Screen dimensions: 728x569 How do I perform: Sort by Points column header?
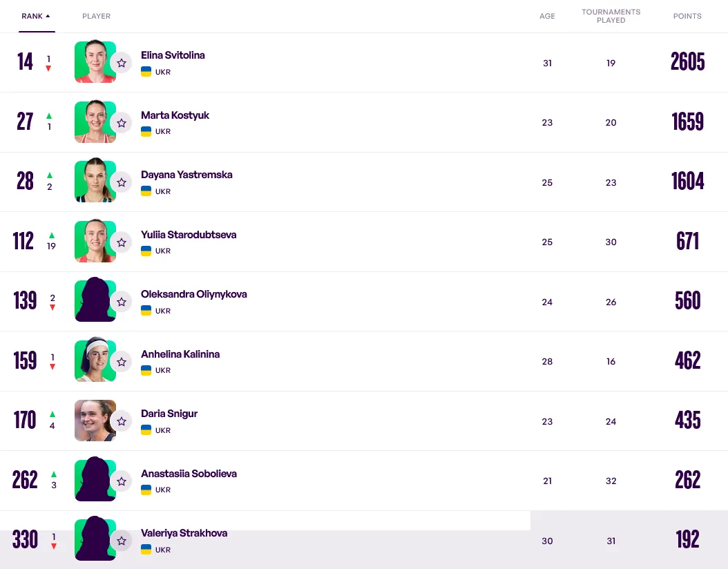point(687,16)
